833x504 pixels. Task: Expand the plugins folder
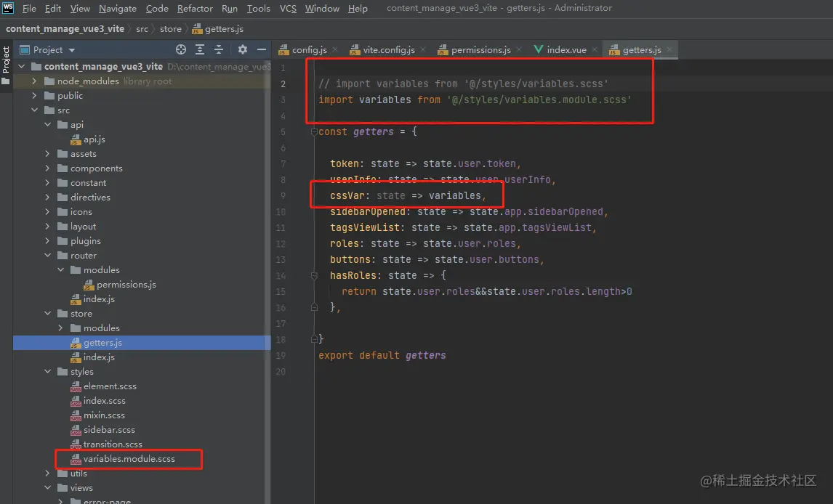coord(48,241)
